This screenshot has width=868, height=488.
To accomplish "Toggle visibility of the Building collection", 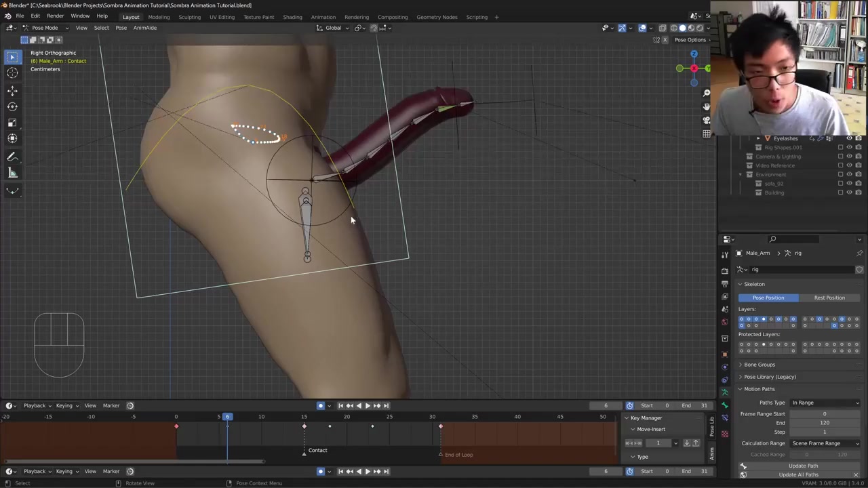I will pos(849,192).
